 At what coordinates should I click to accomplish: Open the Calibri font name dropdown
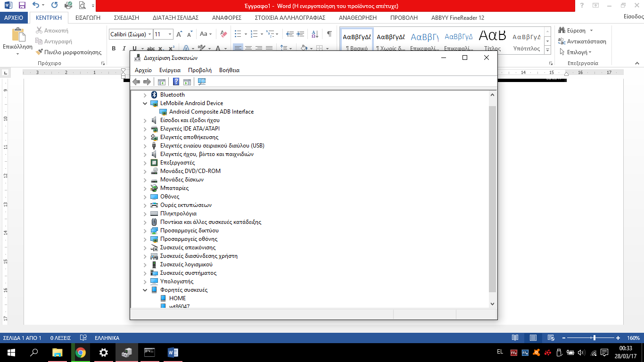(x=149, y=34)
